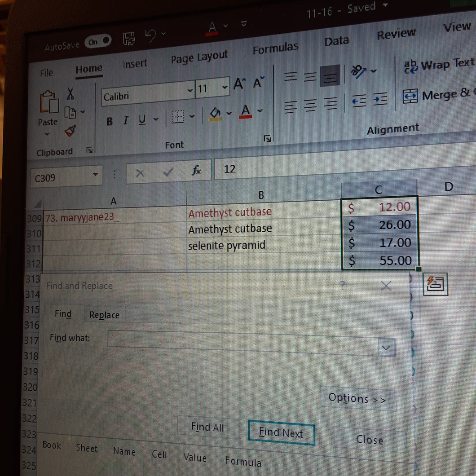Click the Align Left icon

click(291, 107)
